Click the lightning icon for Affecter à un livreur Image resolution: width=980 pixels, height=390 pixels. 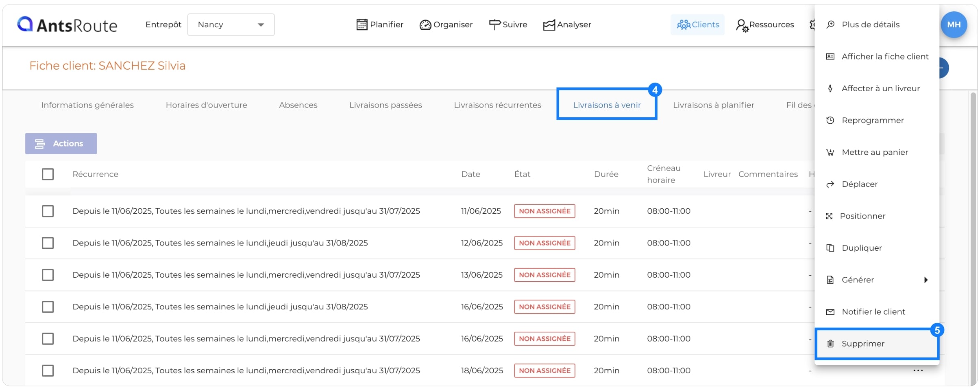pyautogui.click(x=830, y=88)
